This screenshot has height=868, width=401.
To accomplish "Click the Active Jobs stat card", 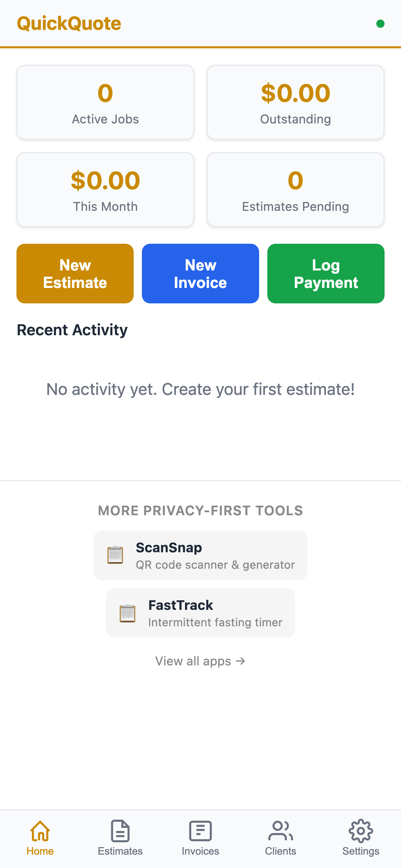I will click(x=105, y=102).
